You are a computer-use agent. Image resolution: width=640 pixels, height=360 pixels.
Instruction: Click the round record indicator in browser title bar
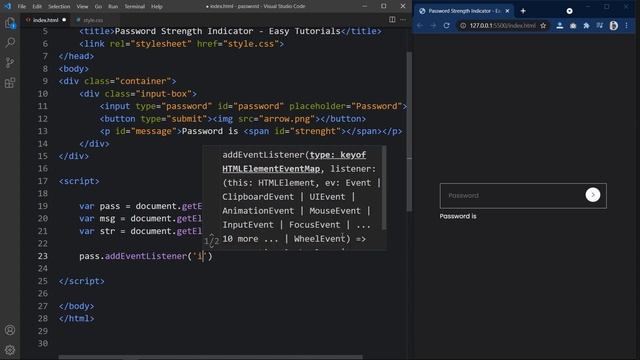point(569,11)
